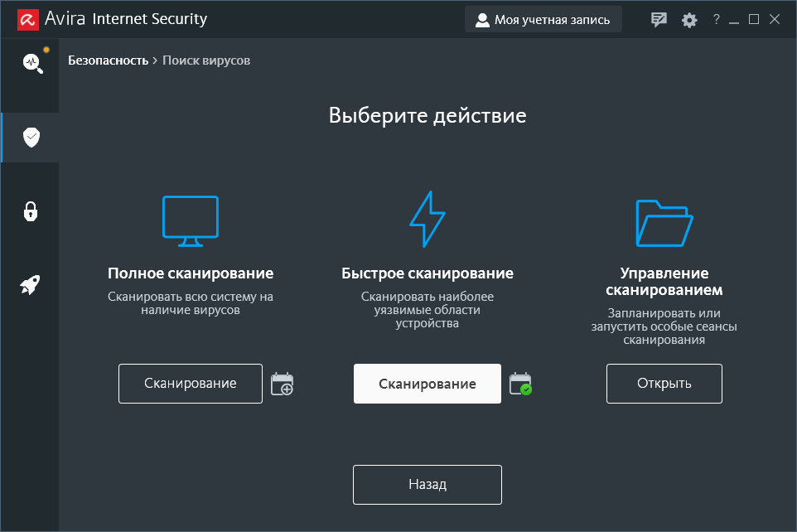The image size is (797, 532).
Task: Click the question mark help icon
Action: (x=717, y=20)
